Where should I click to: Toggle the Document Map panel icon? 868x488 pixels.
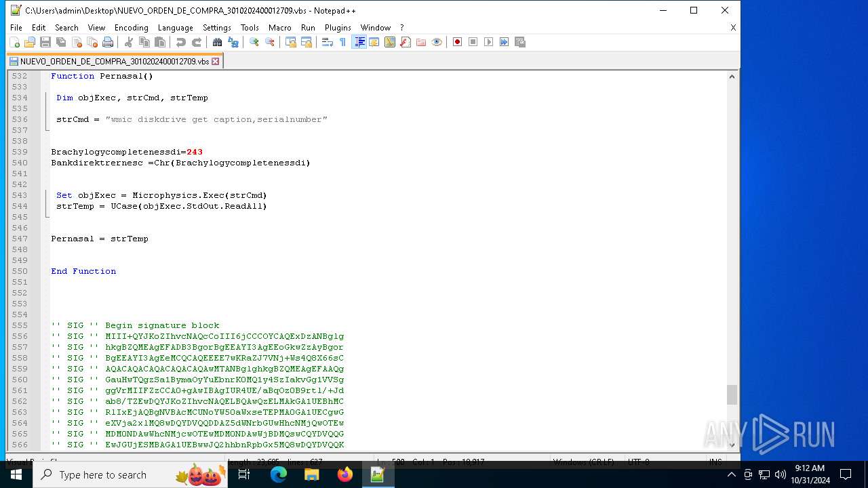pos(390,42)
